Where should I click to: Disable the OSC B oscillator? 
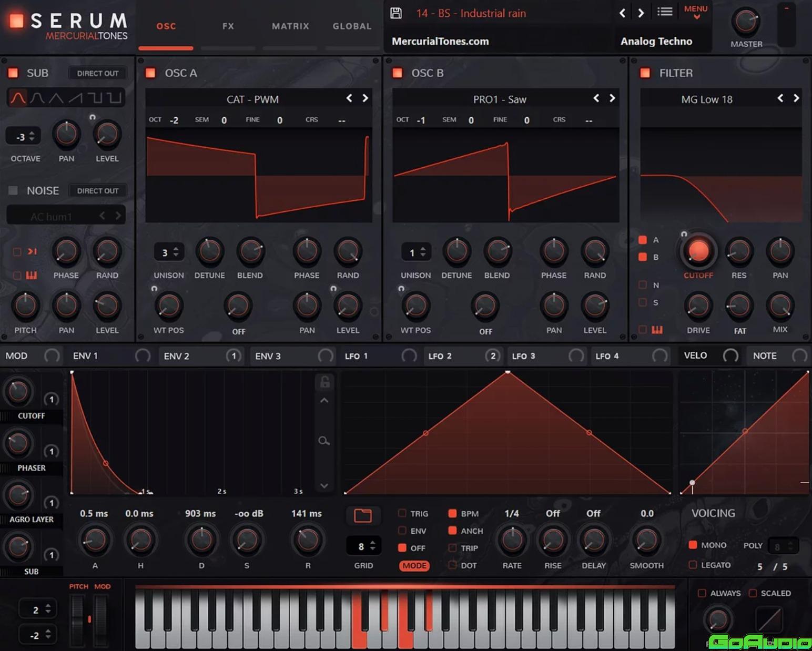point(398,73)
